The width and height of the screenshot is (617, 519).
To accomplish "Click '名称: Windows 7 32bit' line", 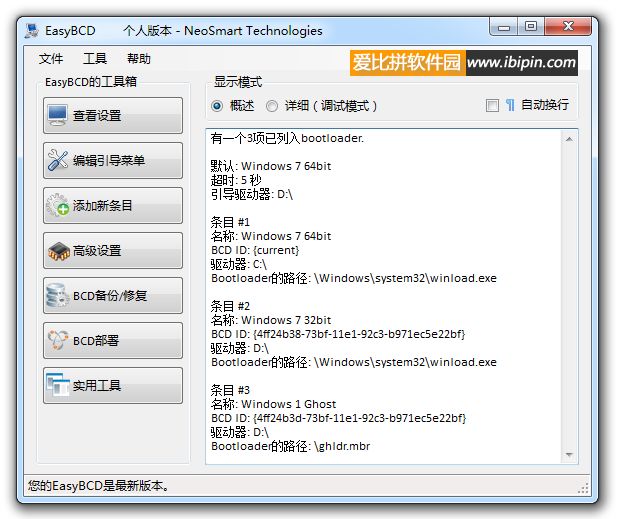I will [x=271, y=320].
